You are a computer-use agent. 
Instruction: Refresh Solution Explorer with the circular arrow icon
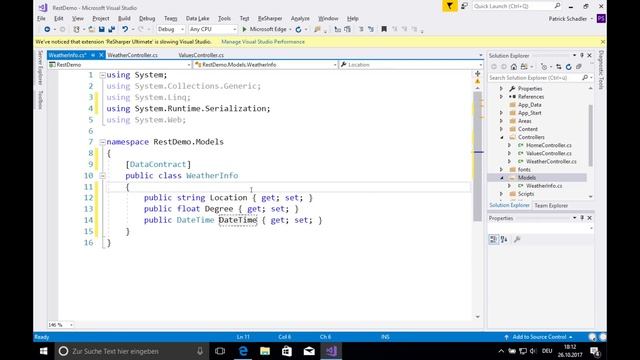coord(569,67)
